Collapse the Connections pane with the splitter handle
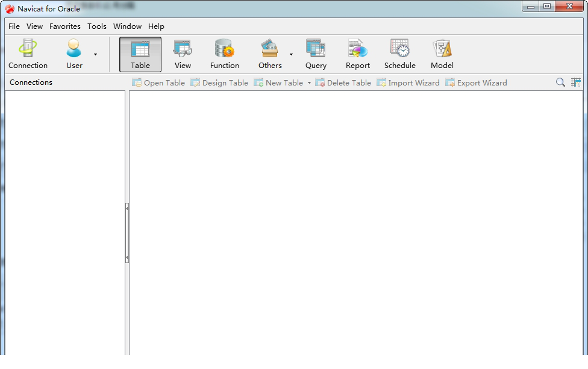The width and height of the screenshot is (588, 369). [127, 233]
